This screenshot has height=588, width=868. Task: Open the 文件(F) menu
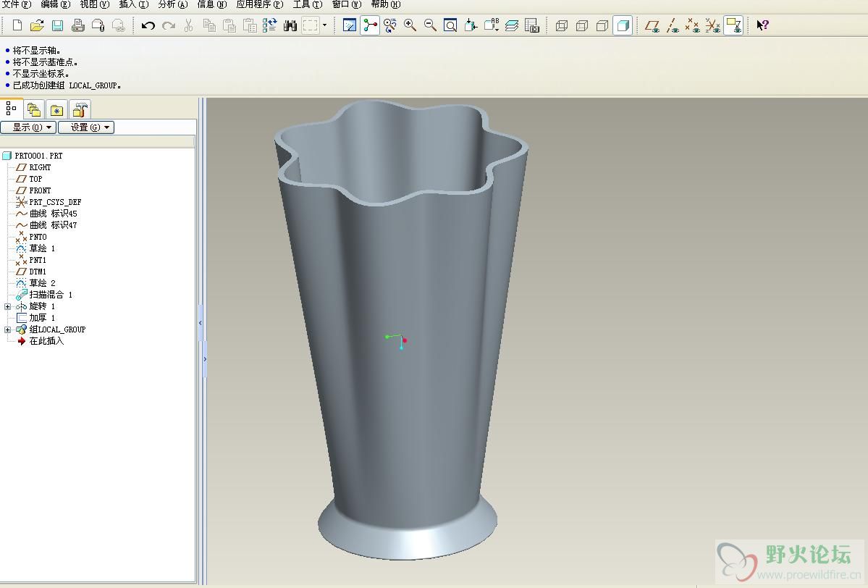(x=17, y=4)
